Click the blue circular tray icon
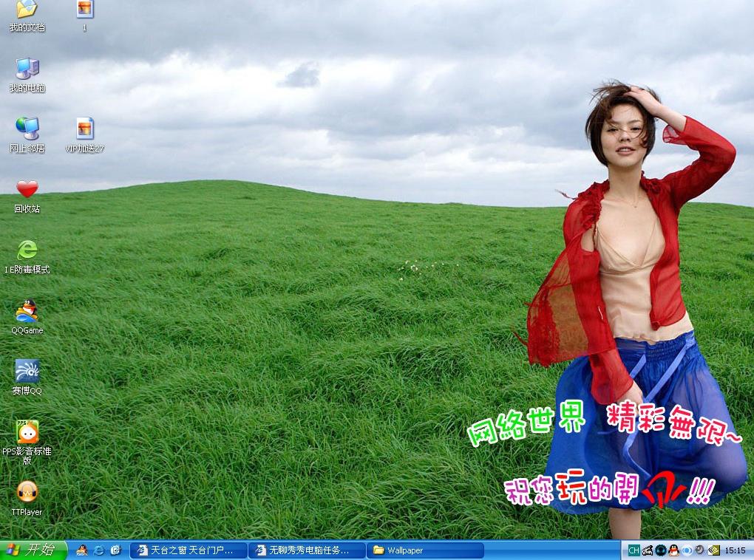Image resolution: width=754 pixels, height=560 pixels. [687, 550]
